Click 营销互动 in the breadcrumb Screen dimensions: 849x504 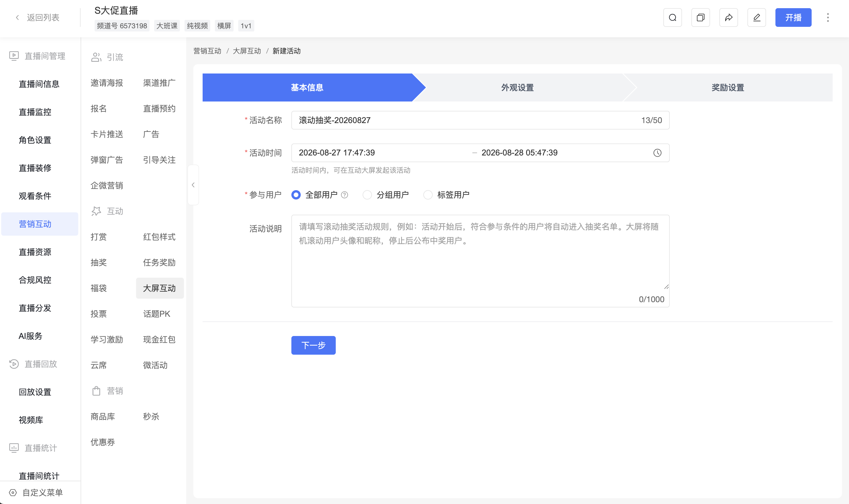click(207, 51)
